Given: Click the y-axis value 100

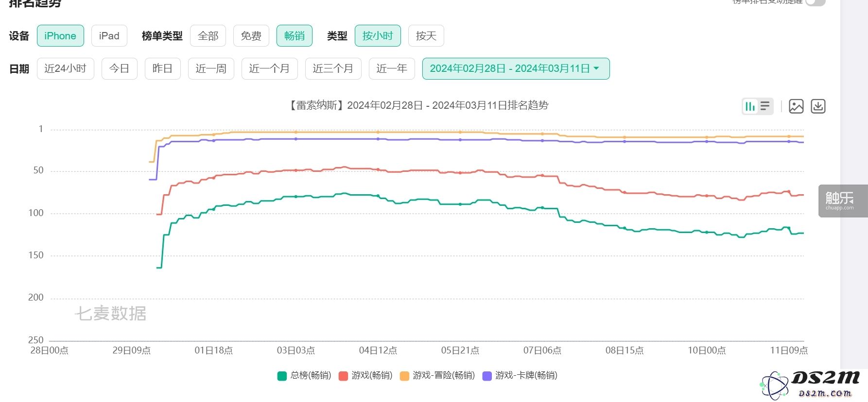Looking at the screenshot, I should [36, 213].
